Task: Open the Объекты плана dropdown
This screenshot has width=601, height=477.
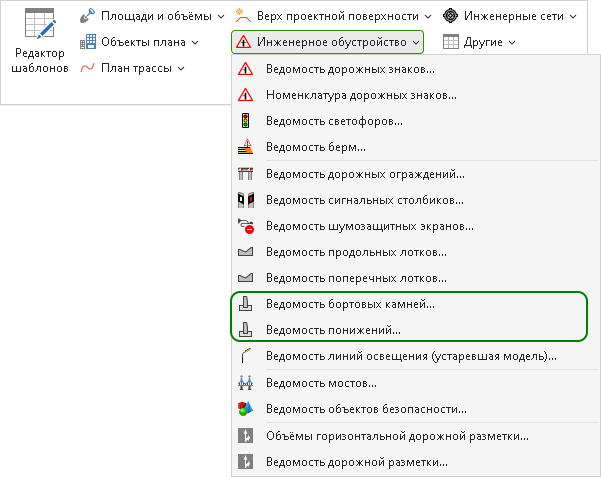Action: (x=139, y=42)
